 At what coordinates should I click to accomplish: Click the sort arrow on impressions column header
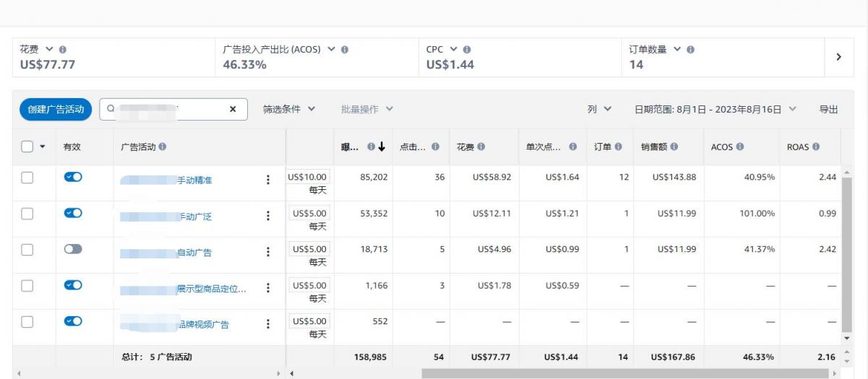click(380, 147)
